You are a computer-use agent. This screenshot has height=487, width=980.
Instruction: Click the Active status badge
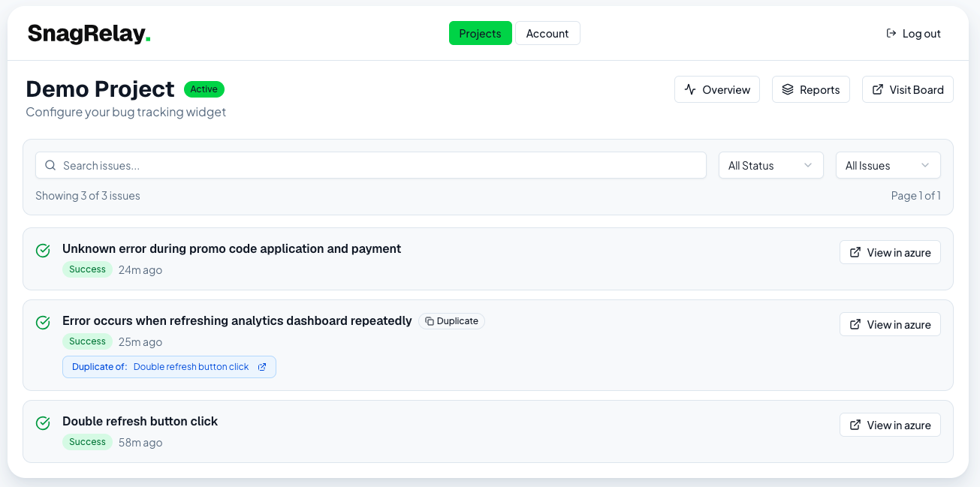[x=204, y=89]
